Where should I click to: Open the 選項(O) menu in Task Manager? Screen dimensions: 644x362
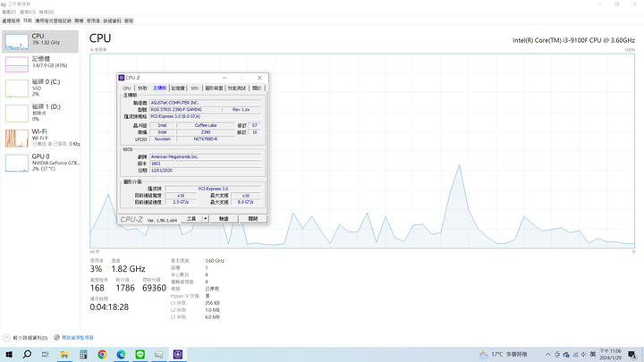(x=28, y=13)
